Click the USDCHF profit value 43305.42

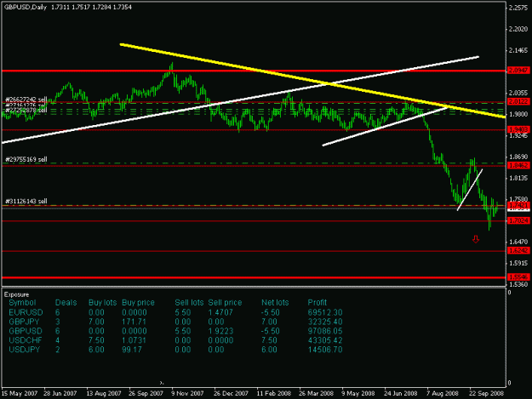pos(325,340)
